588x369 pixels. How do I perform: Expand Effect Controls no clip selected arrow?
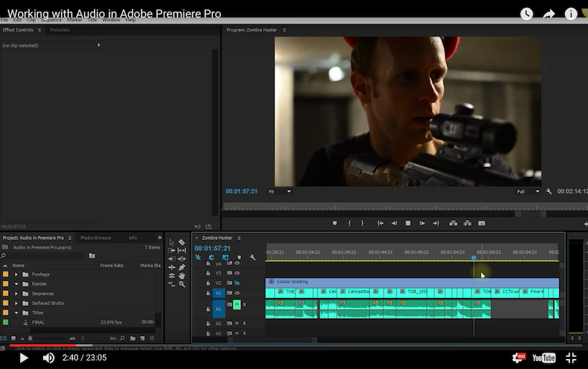[99, 45]
